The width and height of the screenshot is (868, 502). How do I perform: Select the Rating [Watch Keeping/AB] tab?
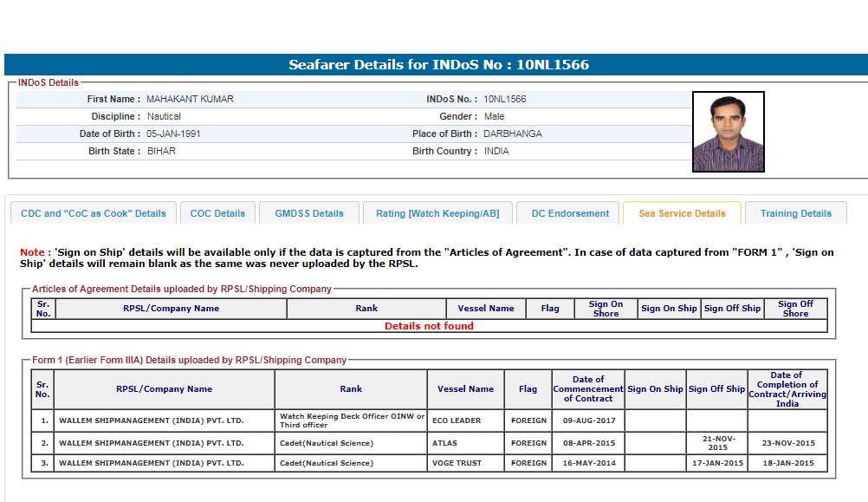coord(437,213)
